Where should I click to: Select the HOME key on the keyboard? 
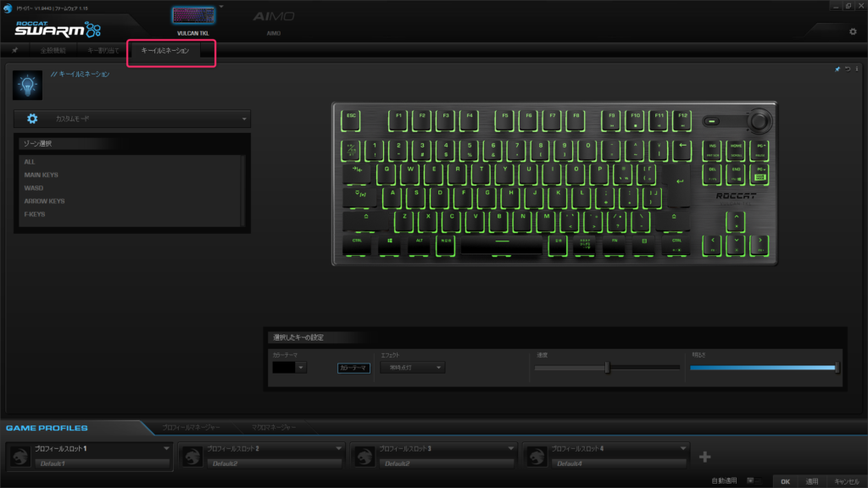tap(736, 150)
